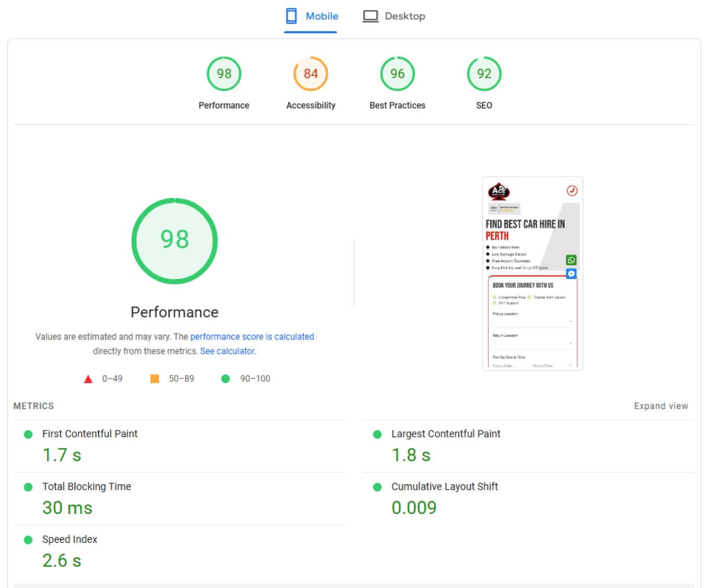
Task: Click the mobile phone icon
Action: click(291, 16)
